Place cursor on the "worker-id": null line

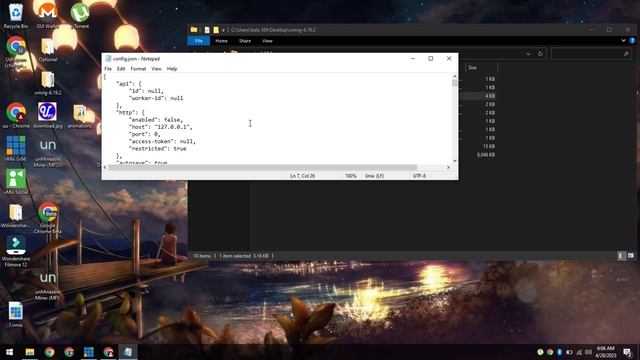(156, 98)
